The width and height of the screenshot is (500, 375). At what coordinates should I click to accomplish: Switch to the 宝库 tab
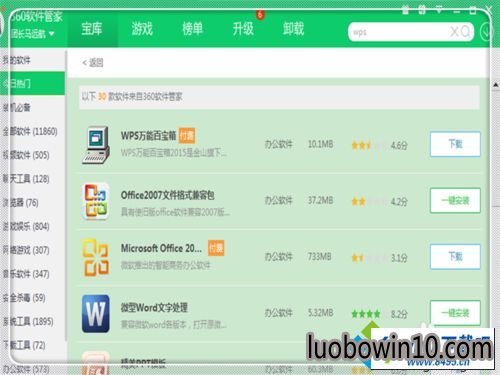(92, 29)
